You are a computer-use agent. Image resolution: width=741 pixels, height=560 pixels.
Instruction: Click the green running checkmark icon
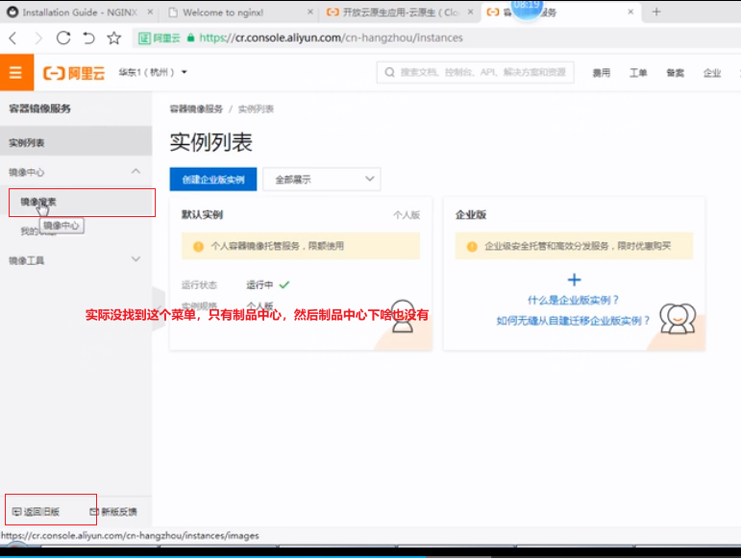tap(284, 284)
